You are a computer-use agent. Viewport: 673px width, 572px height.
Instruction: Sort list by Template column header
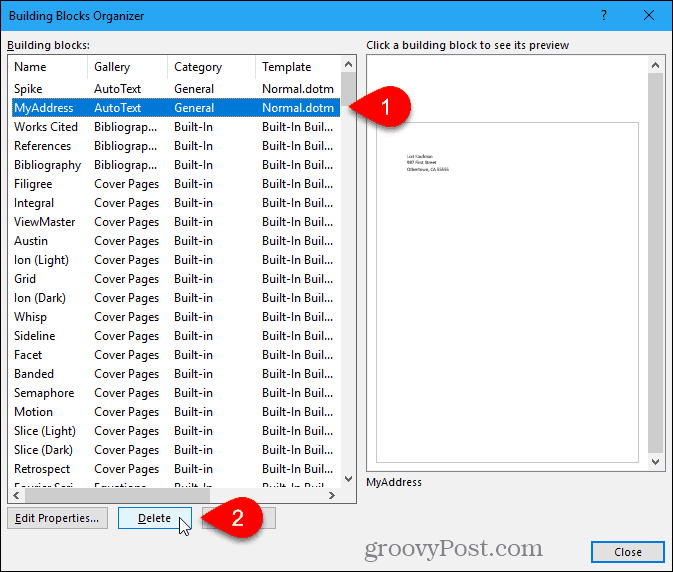298,67
